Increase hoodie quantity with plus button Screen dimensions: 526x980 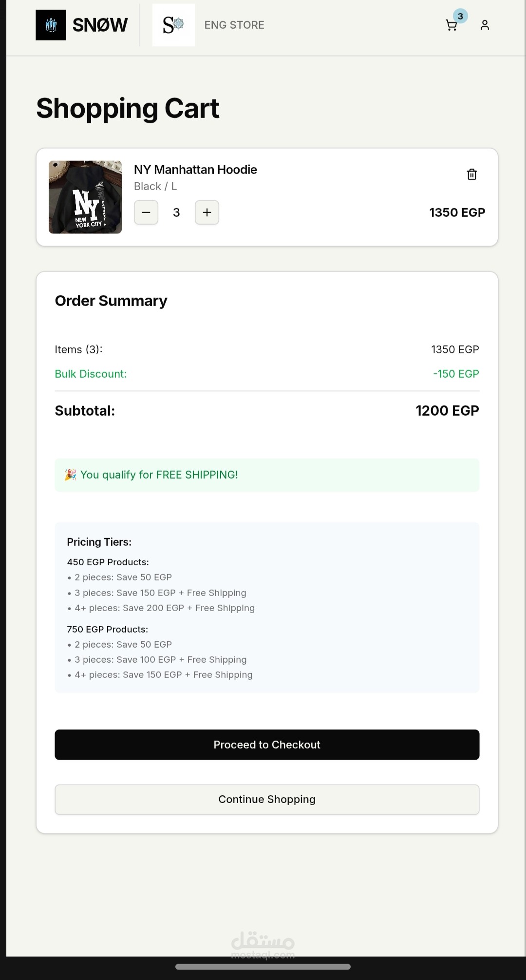207,212
